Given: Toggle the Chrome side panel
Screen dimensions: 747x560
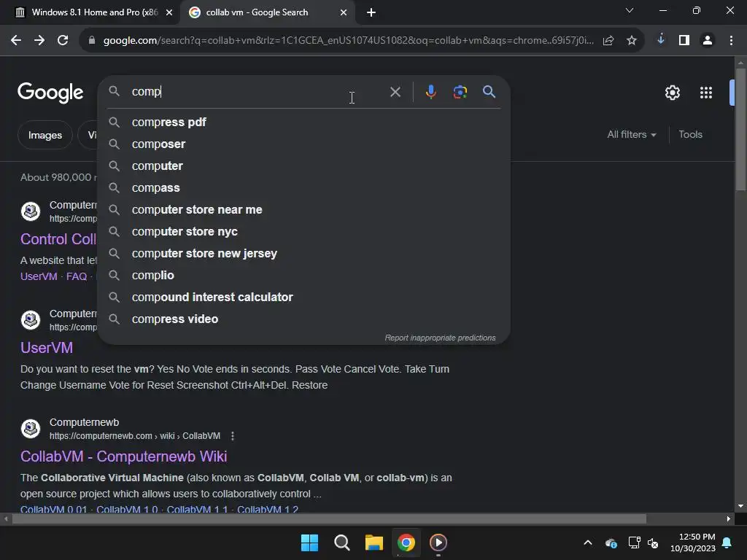Looking at the screenshot, I should pyautogui.click(x=684, y=41).
